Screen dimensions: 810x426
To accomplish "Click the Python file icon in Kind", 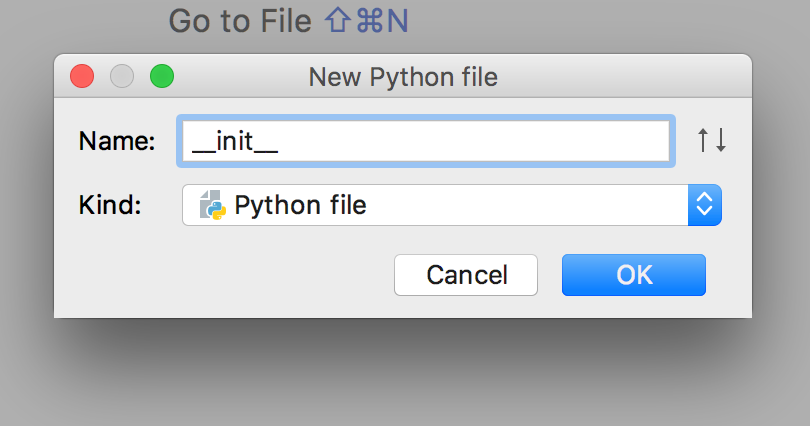I will [213, 205].
